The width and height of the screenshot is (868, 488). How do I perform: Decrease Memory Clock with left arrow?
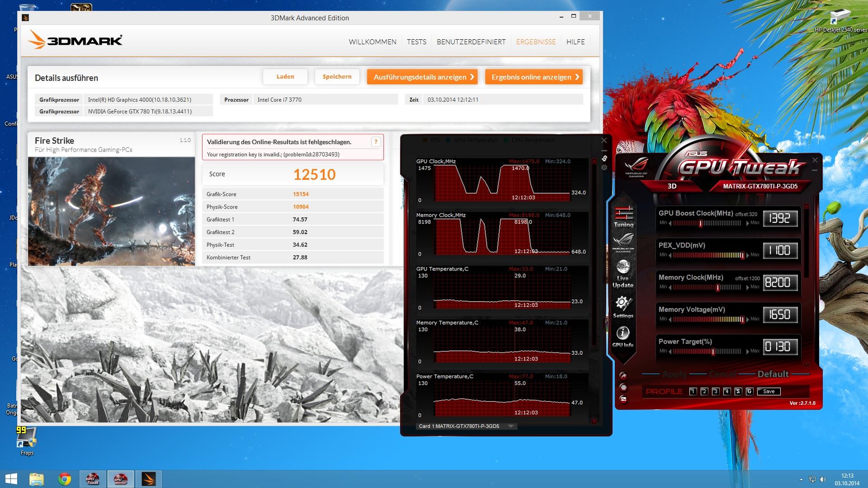(x=670, y=288)
